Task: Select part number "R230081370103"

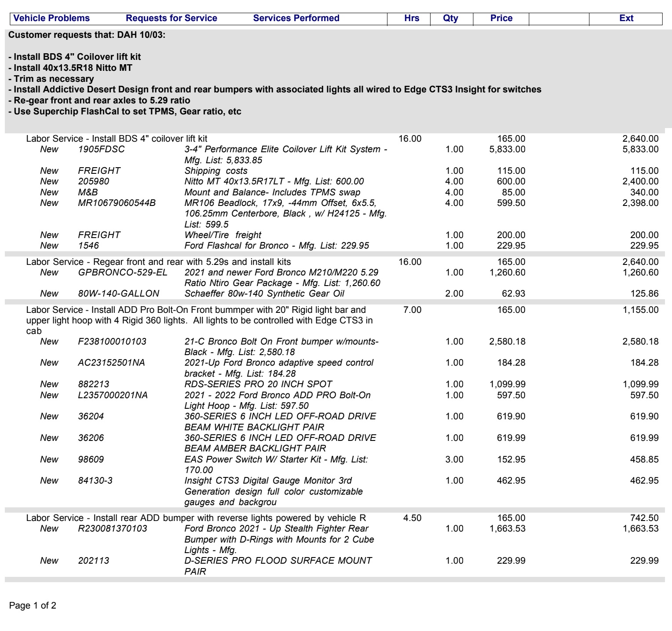Action: pos(113,529)
